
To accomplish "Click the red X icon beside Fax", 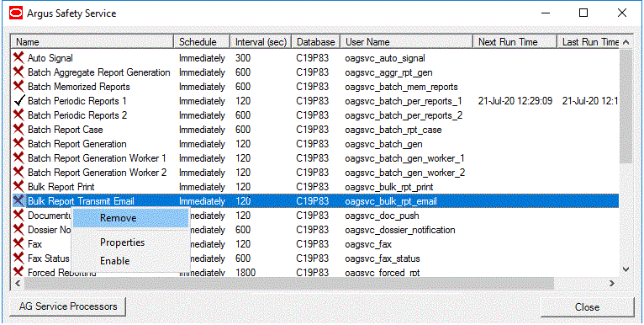I will pos(18,244).
